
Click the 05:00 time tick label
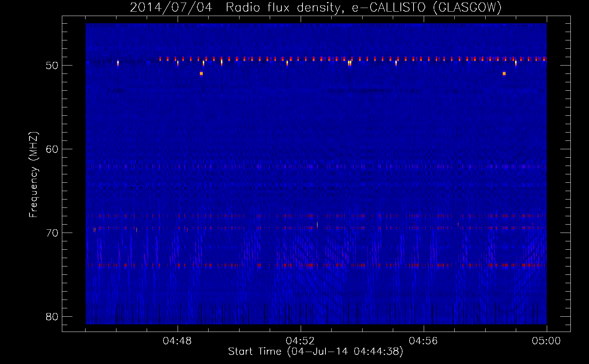(546, 341)
